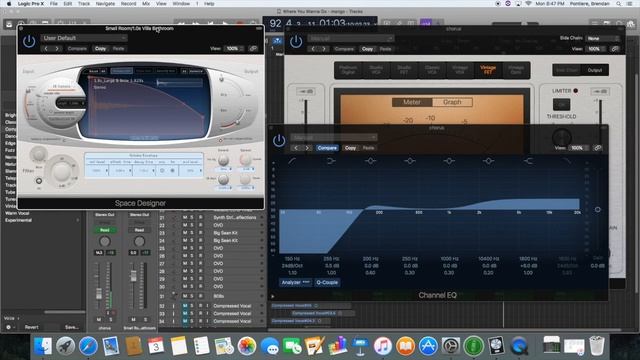Viewport: 640px width, 360px height.
Task: Click Paste in Channel EQ header
Action: pos(369,148)
